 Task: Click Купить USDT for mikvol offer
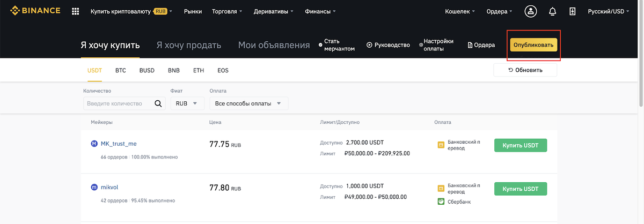[521, 189]
